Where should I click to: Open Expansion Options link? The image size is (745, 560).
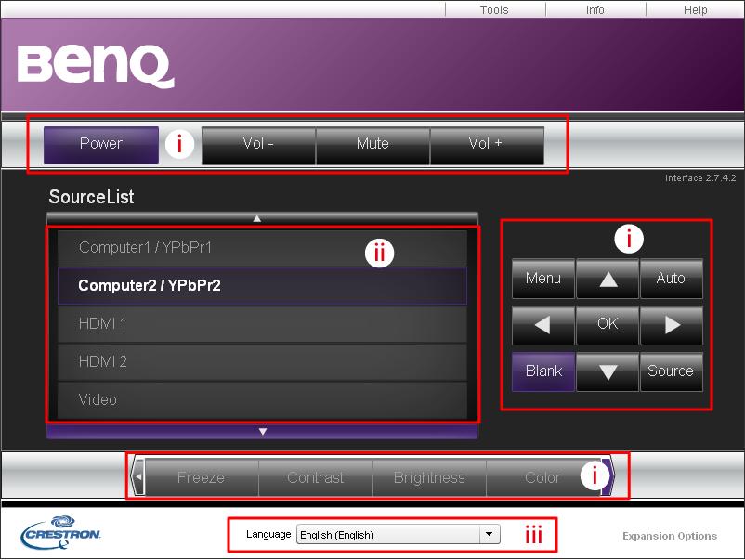[670, 536]
